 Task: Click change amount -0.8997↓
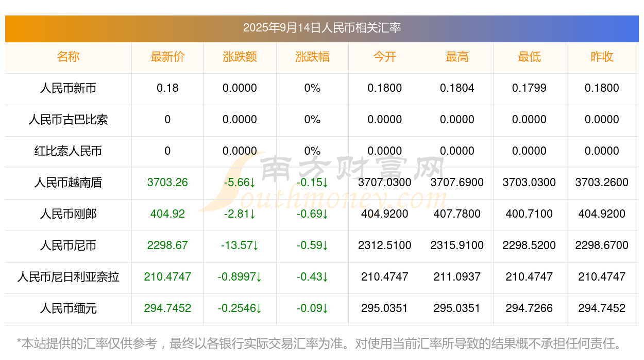[x=240, y=277]
